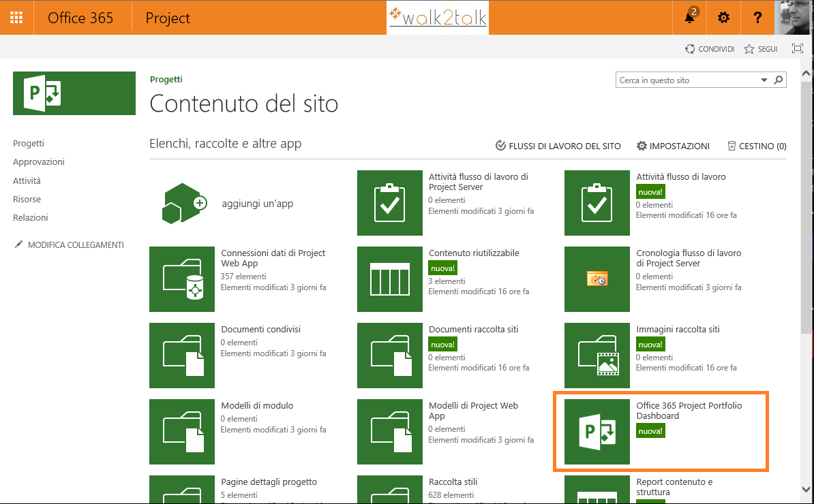Screen dimensions: 814x504
Task: Open Approvazioni in left navigation
Action: [x=39, y=162]
